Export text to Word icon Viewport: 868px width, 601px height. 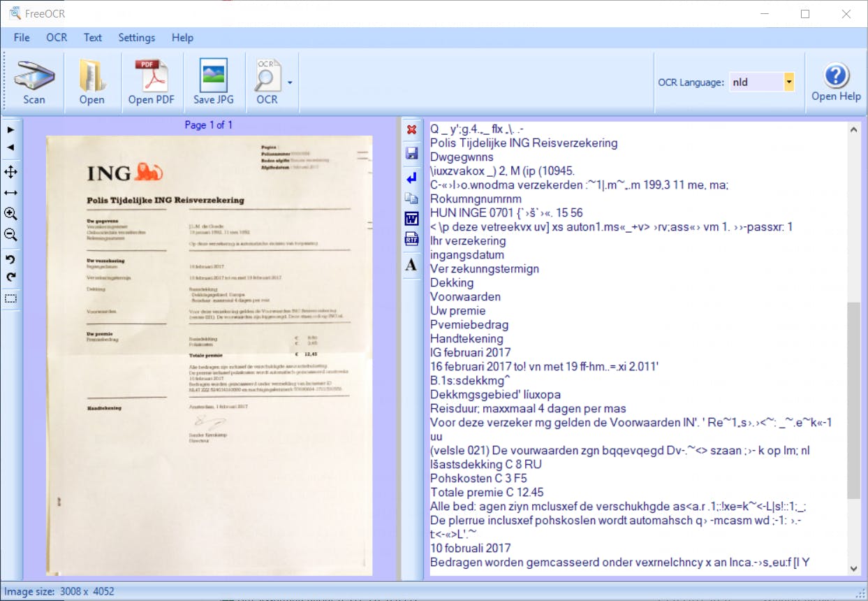[x=411, y=219]
